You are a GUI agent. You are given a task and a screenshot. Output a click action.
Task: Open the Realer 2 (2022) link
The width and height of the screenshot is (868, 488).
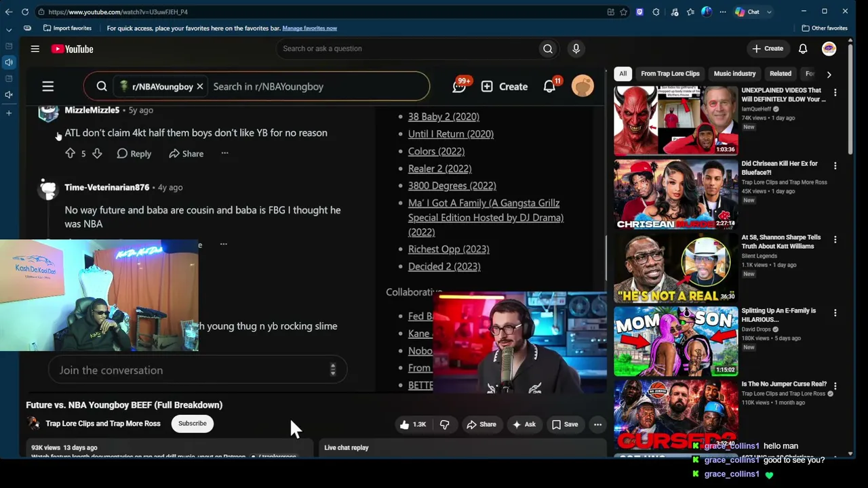click(439, 169)
